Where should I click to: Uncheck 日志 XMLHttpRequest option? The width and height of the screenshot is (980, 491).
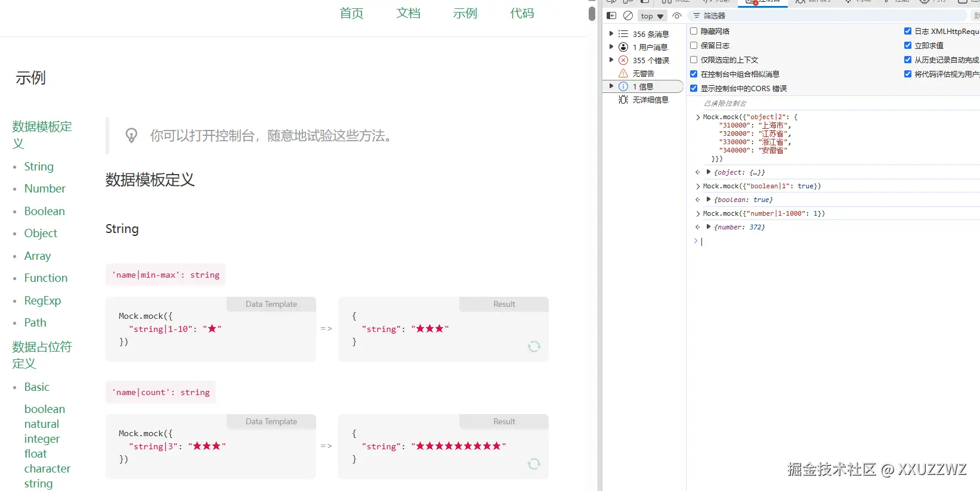(x=908, y=31)
